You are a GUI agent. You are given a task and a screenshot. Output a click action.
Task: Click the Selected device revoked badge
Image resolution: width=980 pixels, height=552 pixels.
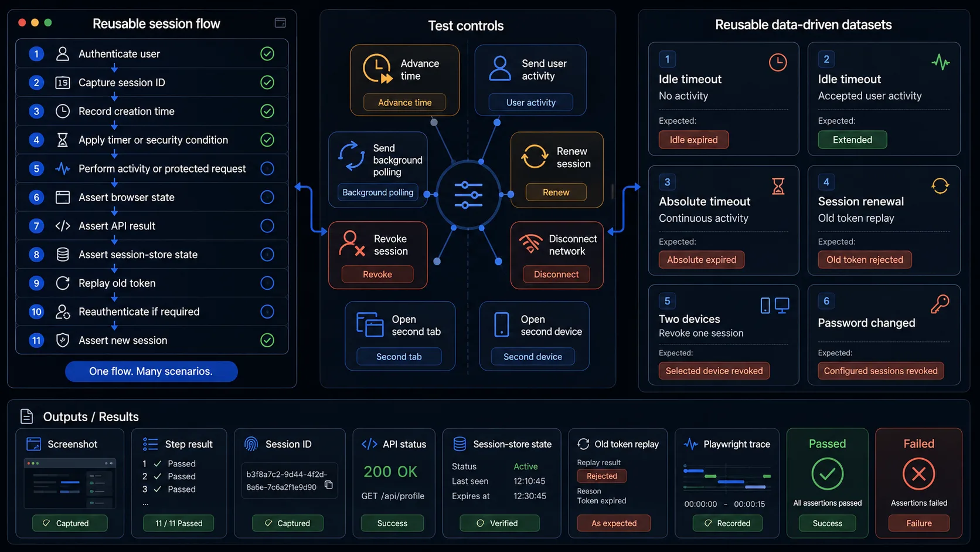714,371
